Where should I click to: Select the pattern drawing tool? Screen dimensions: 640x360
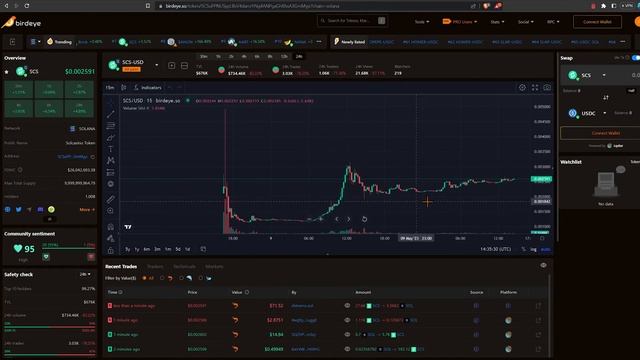click(x=111, y=160)
